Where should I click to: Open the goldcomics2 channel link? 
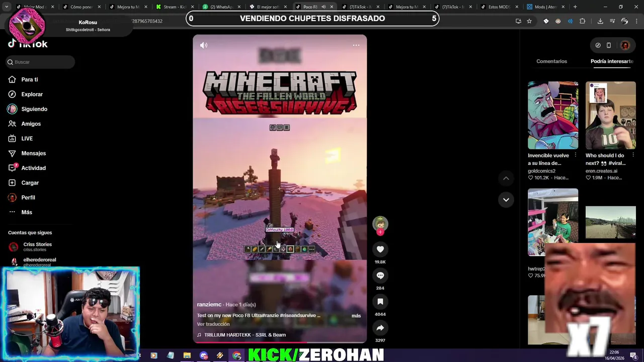[541, 171]
